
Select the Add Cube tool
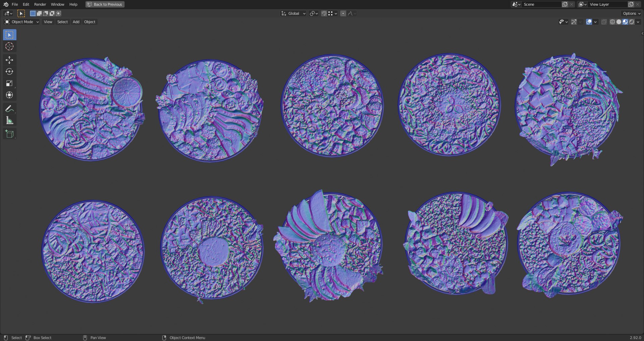[9, 134]
